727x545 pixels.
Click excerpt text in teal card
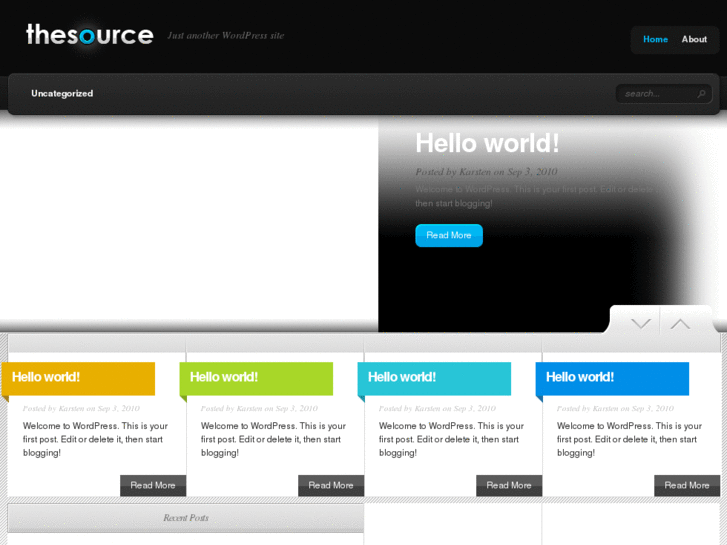452,439
